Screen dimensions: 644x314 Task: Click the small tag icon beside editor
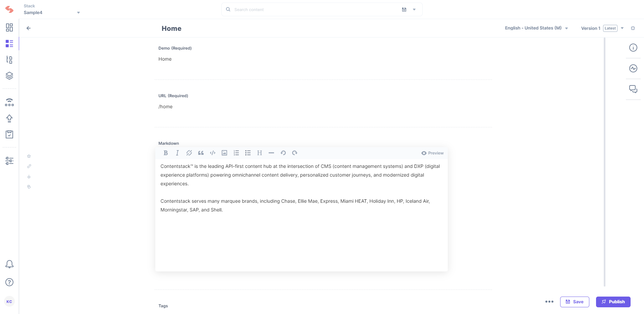[29, 187]
